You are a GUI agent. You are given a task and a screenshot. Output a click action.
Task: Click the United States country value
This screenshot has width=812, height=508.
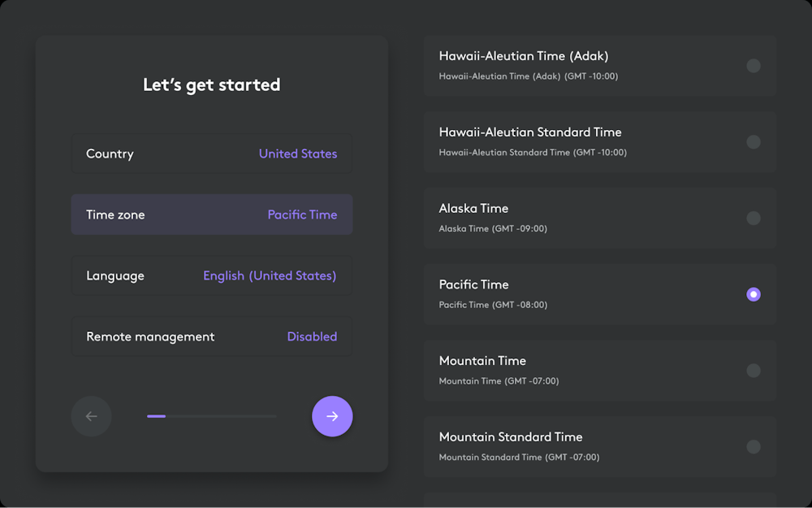pos(298,154)
